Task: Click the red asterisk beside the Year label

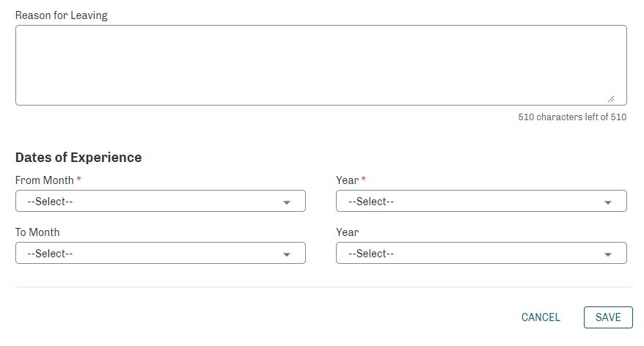Action: (364, 179)
